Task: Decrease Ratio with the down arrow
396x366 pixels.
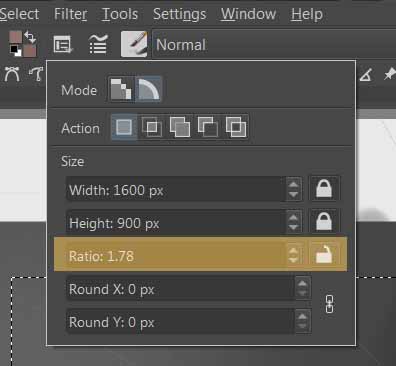Action: [293, 260]
